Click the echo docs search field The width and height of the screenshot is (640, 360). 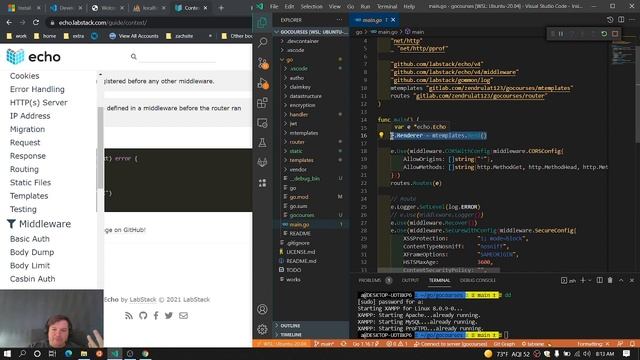pyautogui.click(x=178, y=57)
